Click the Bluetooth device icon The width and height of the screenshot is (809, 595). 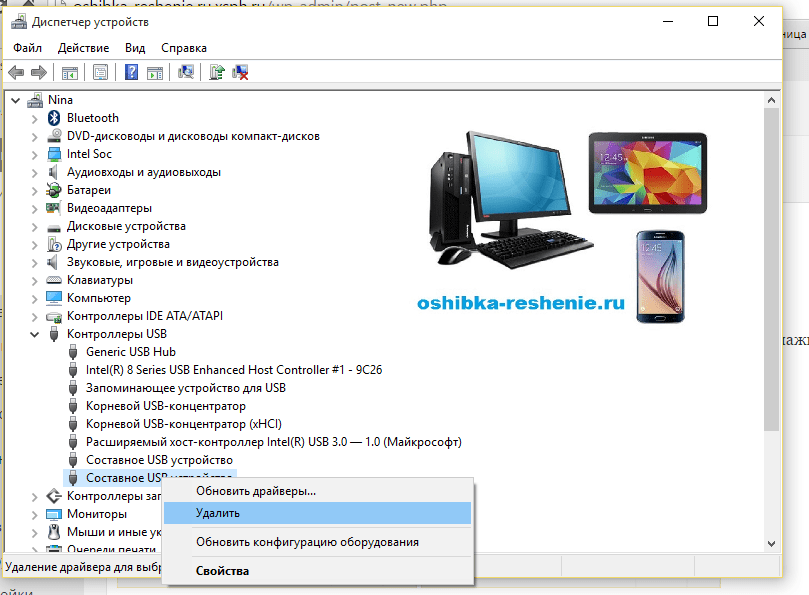coord(54,118)
